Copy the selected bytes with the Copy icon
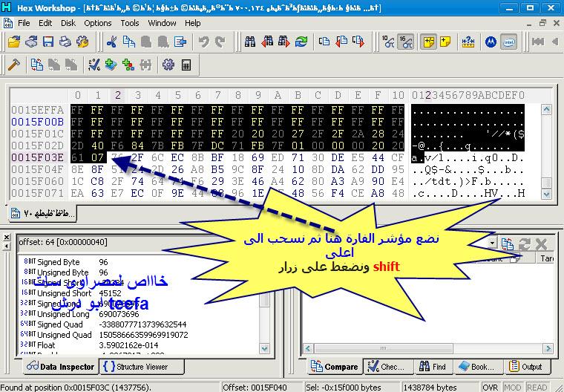 [129, 42]
